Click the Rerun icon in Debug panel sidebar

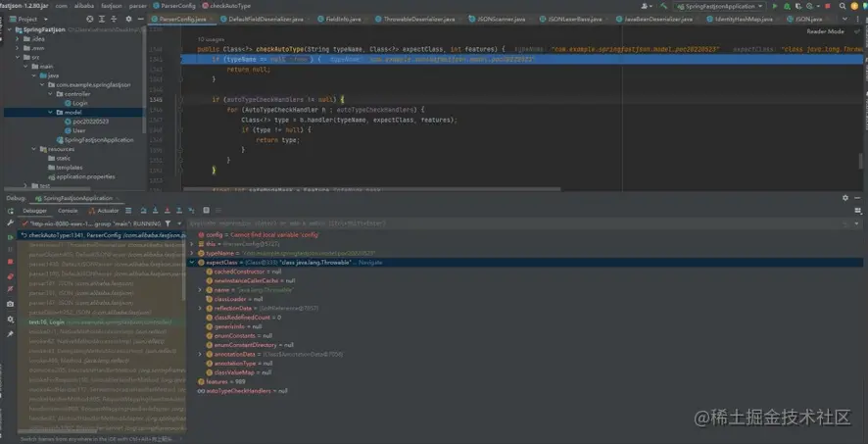click(10, 211)
